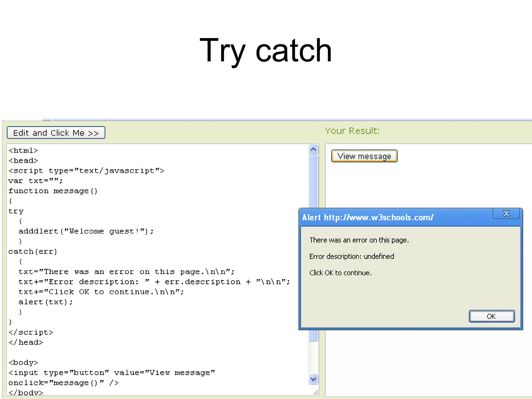This screenshot has width=532, height=399.
Task: Click the 'function message()' code line
Action: 53,191
